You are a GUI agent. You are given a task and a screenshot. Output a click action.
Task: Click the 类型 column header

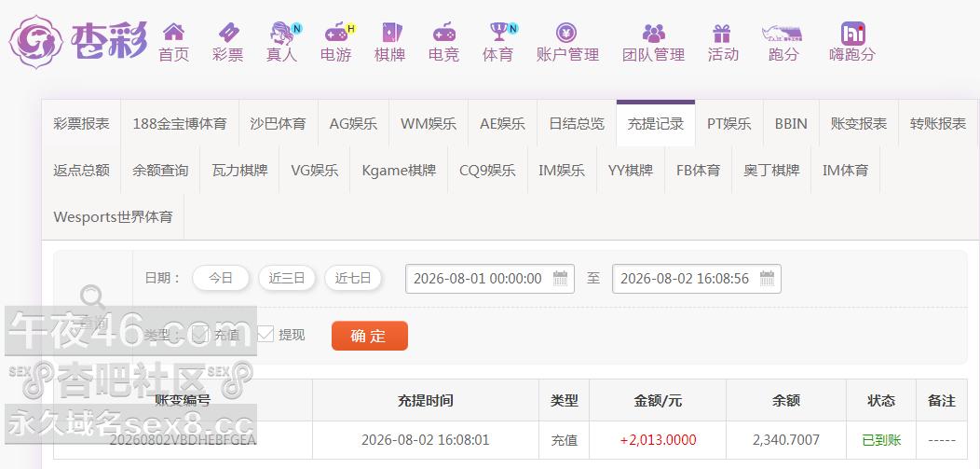coord(564,401)
